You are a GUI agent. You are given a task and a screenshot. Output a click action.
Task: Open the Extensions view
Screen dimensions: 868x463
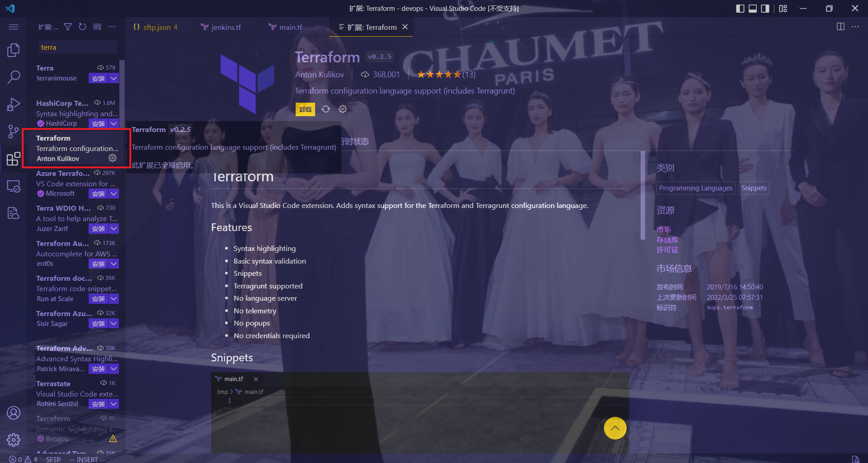(x=14, y=159)
